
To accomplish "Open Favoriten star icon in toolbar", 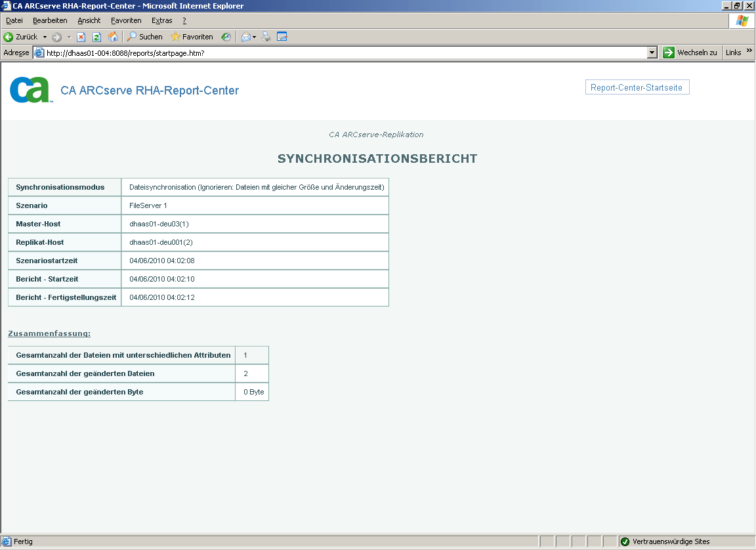I will point(175,37).
